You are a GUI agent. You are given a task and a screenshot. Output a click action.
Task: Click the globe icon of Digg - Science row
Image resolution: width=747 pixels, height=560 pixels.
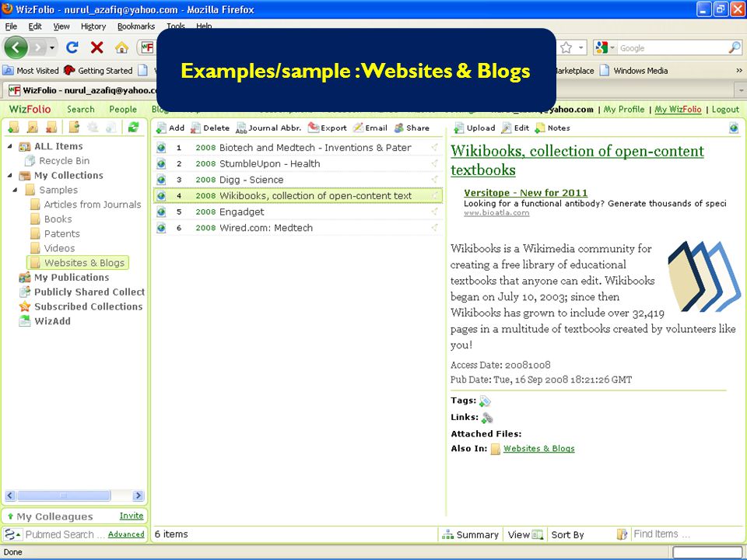pyautogui.click(x=162, y=180)
